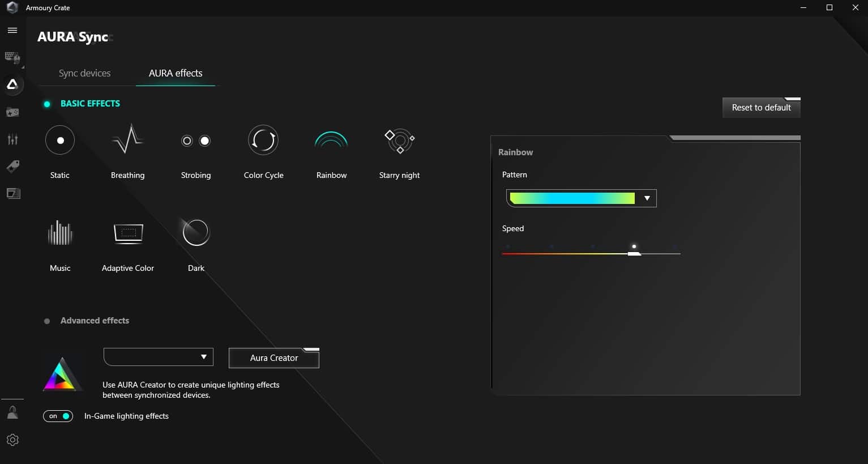Activate the Rainbow effect icon
868x464 pixels.
click(x=331, y=140)
